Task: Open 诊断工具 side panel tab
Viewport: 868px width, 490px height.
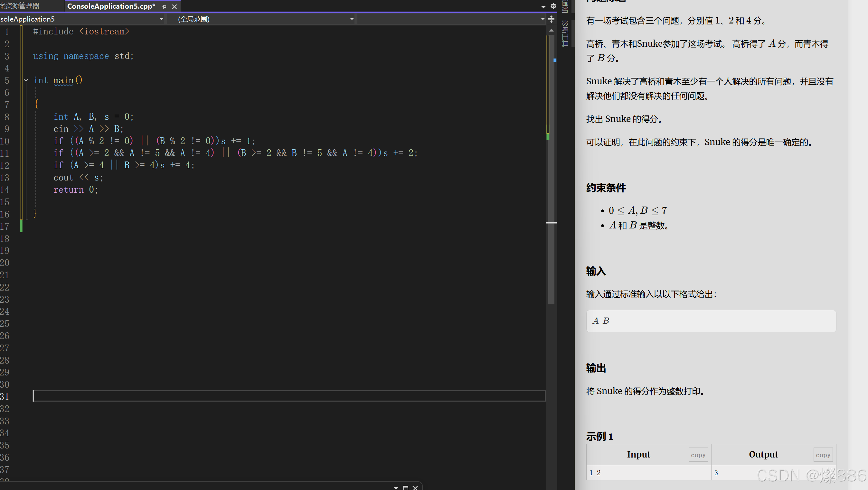Action: coord(565,34)
